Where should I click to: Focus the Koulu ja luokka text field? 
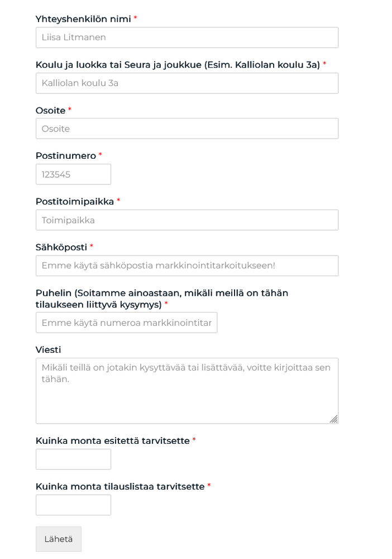187,83
